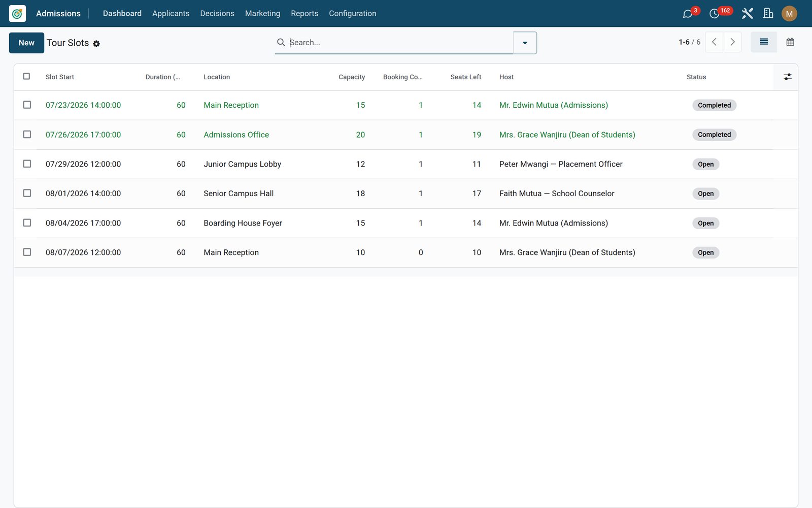
Task: Open the Boarding House Foyer slot
Action: (x=243, y=223)
